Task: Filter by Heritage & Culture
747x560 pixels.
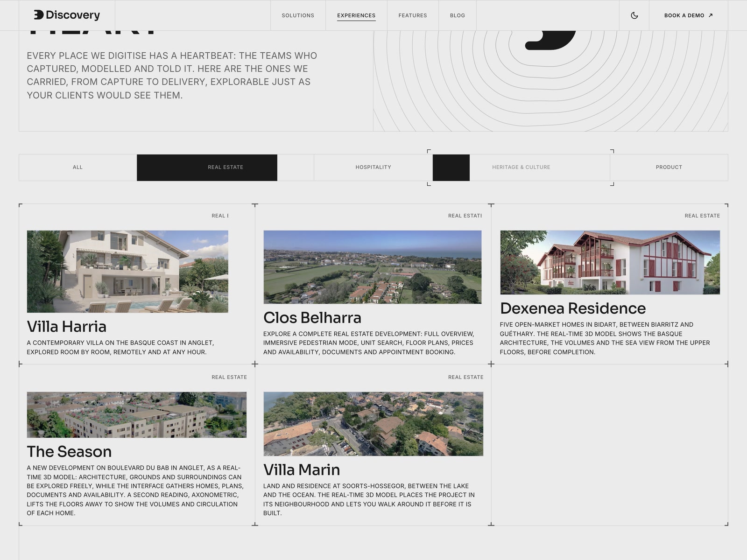Action: point(521,167)
